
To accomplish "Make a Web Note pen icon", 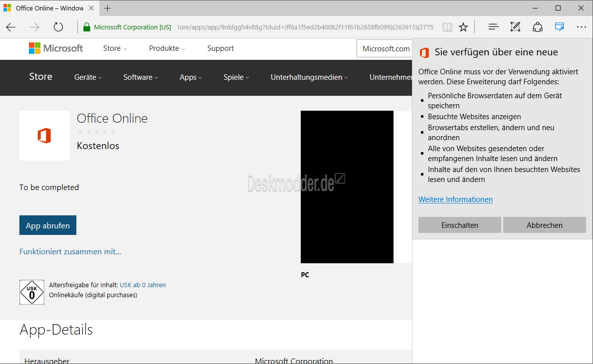I will [515, 27].
